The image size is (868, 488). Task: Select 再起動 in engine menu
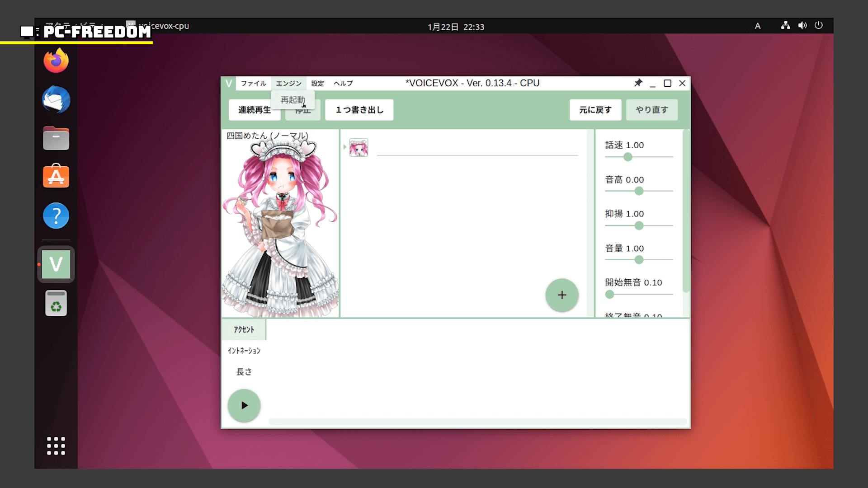click(x=292, y=100)
